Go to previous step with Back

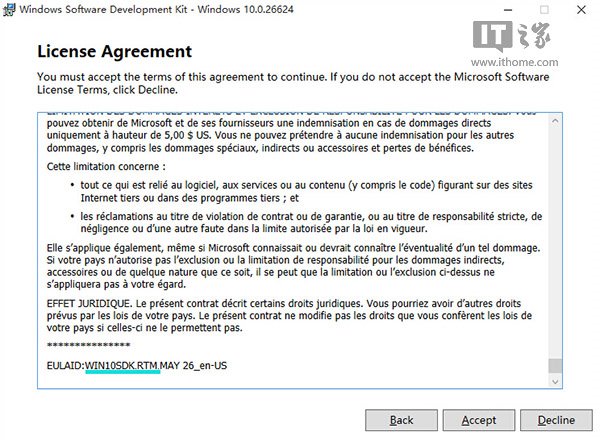[401, 419]
